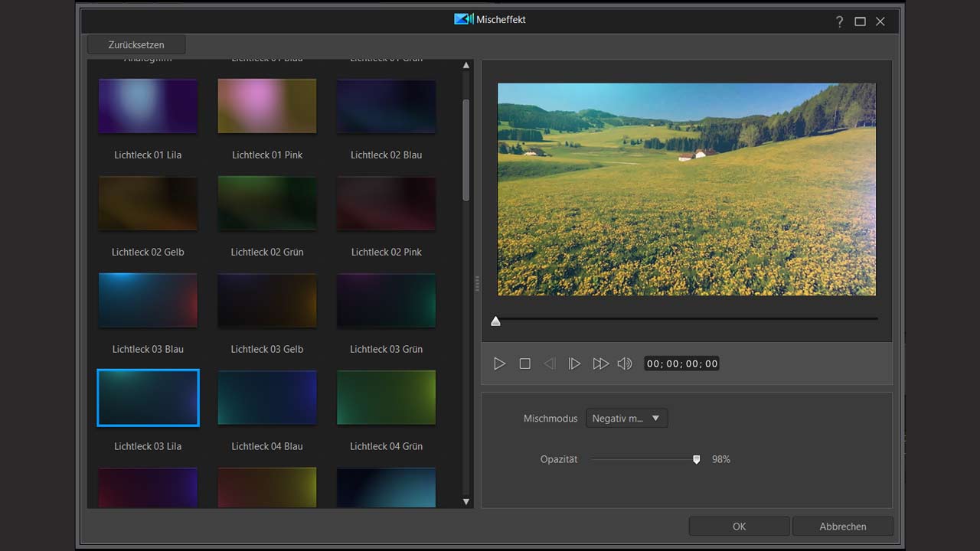Screen dimensions: 980x551
Task: Select the Lichtleck 01 Pink thumbnail
Action: point(267,106)
